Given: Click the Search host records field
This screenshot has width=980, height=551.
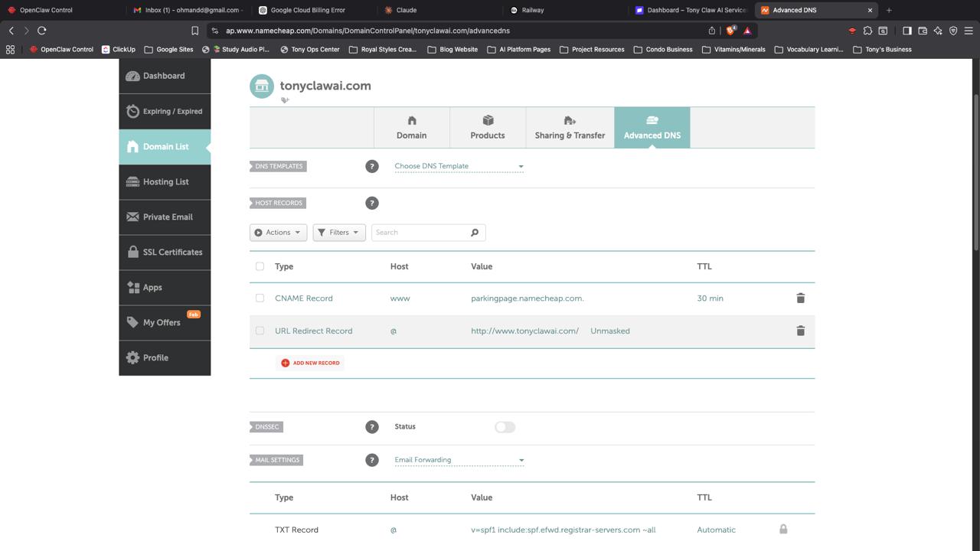Looking at the screenshot, I should (x=421, y=233).
